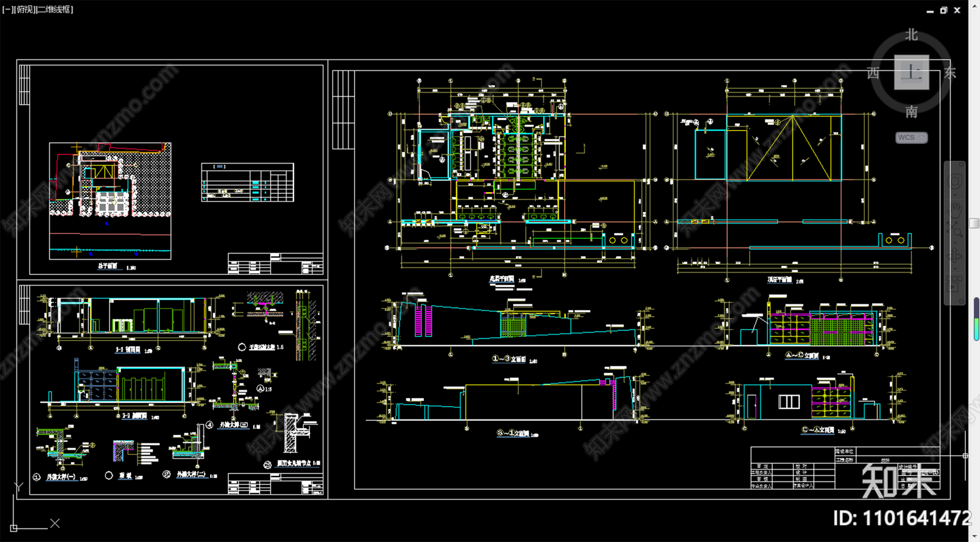Click the Zoom Extents magnifier icon
Screen dimensions: 980x542
(x=955, y=229)
